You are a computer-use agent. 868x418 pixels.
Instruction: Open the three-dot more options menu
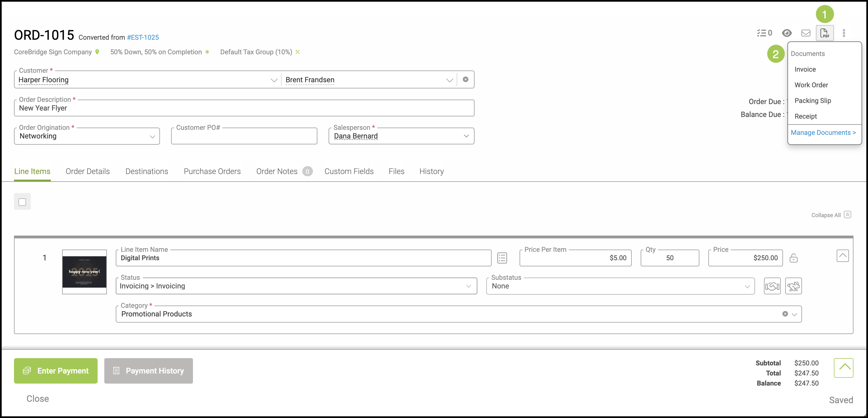tap(844, 33)
